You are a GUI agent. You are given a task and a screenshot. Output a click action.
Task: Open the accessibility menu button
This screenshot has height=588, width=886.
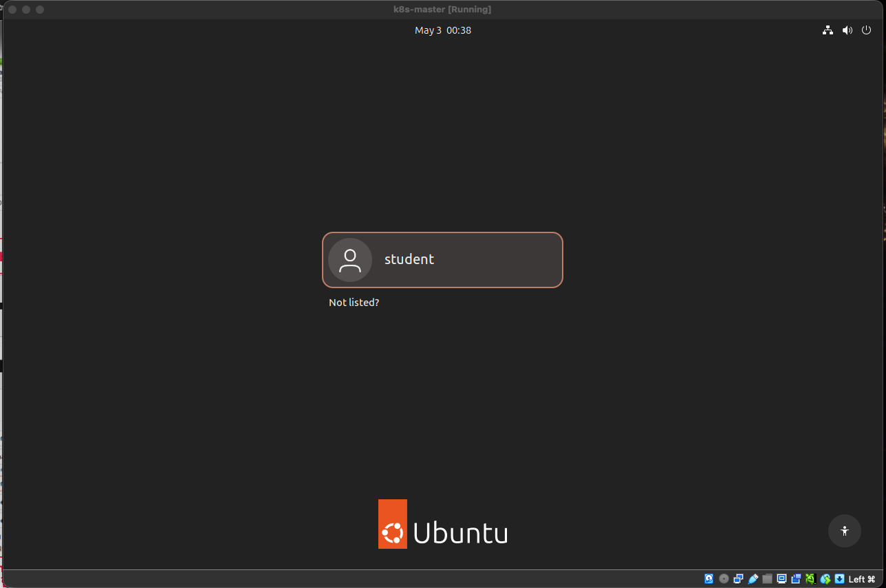(x=845, y=531)
